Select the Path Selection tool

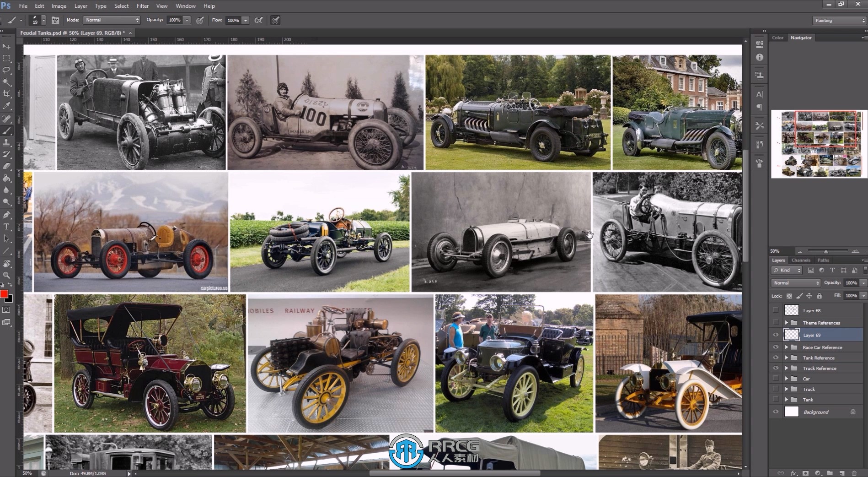click(6, 238)
